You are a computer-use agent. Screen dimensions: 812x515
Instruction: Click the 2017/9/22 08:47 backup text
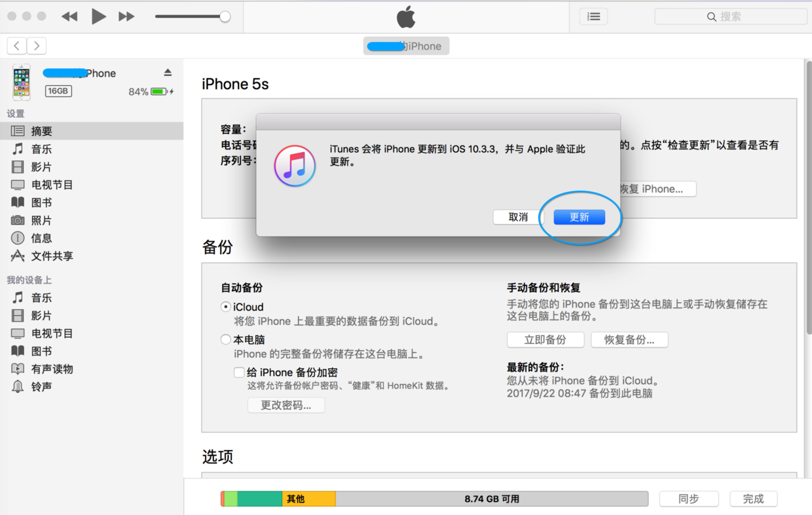pyautogui.click(x=580, y=393)
